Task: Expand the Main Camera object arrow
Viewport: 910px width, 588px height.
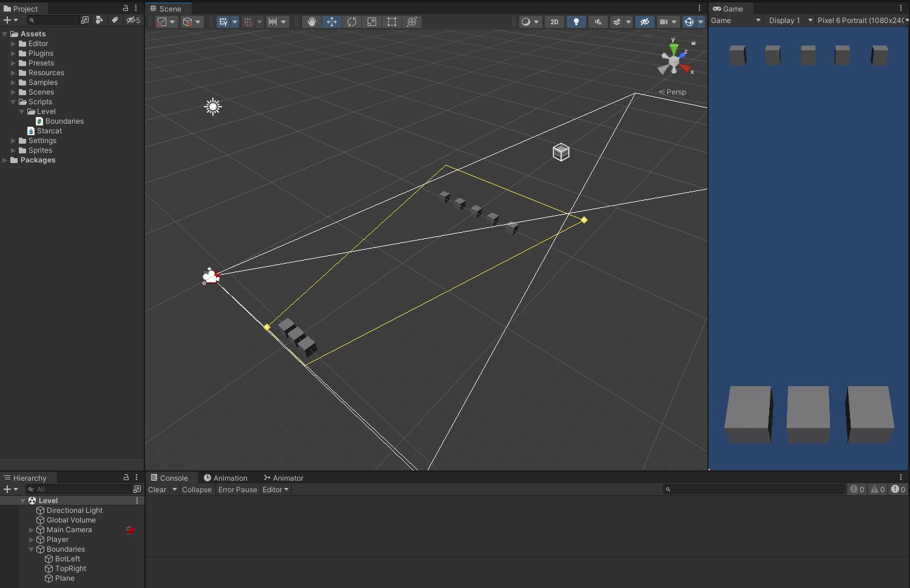Action: 32,530
